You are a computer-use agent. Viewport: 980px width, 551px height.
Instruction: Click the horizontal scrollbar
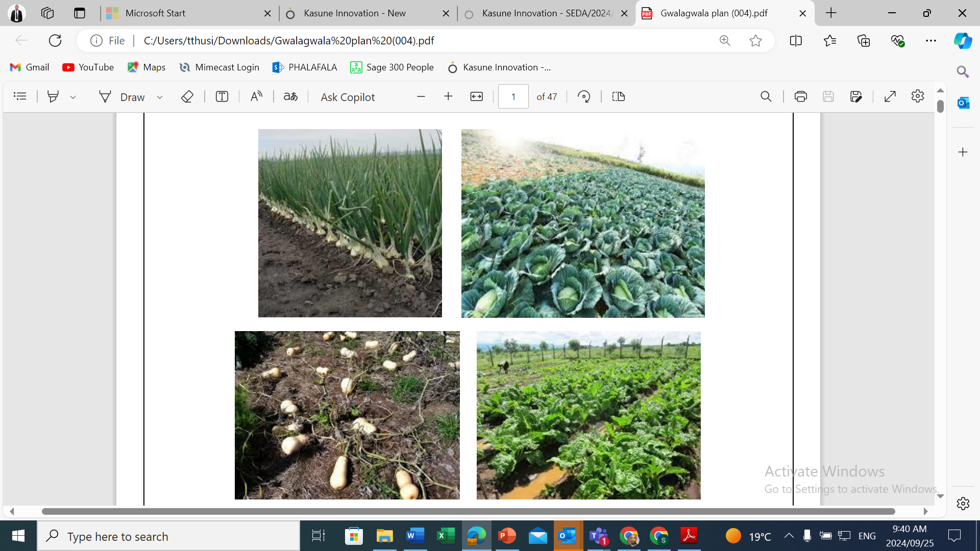(x=468, y=511)
